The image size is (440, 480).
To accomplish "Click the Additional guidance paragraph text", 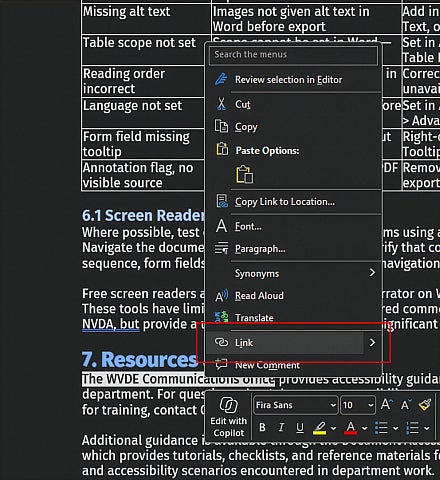I will pos(261,455).
